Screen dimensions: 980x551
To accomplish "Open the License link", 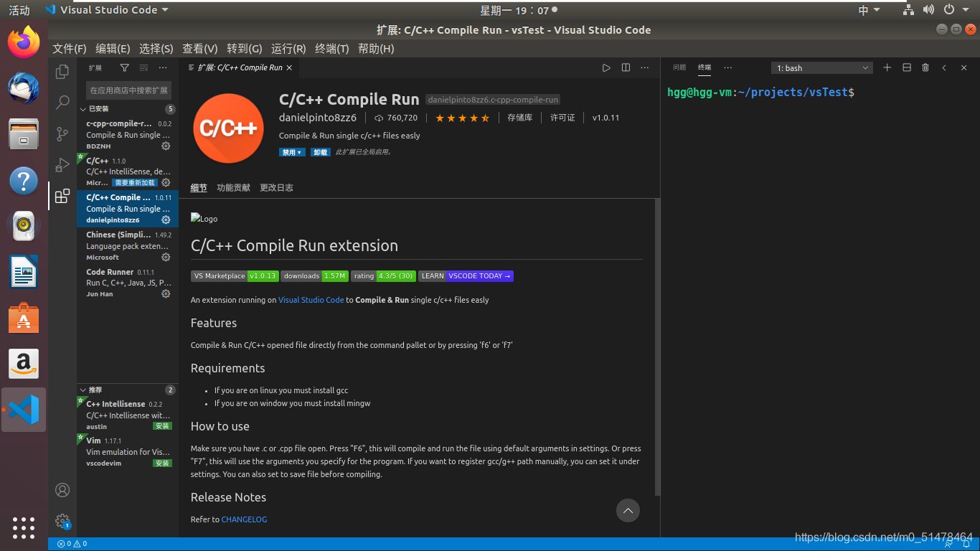I will click(x=562, y=118).
